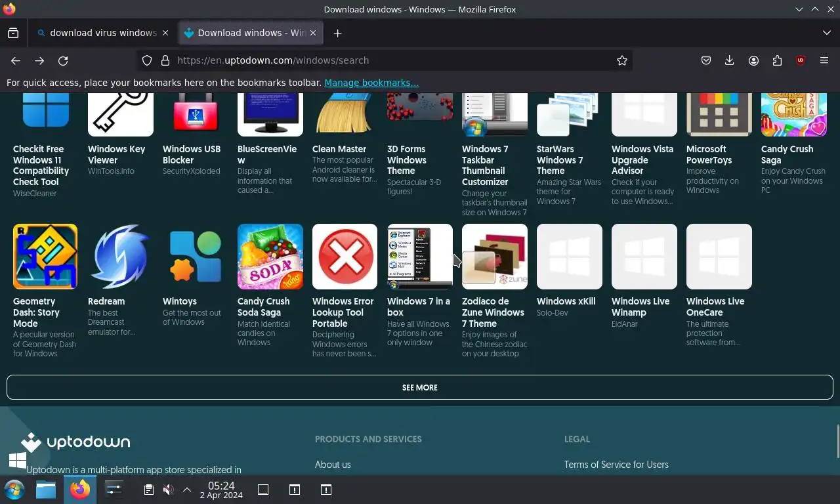Close the Download windows tab
The width and height of the screenshot is (840, 504).
coord(313,33)
